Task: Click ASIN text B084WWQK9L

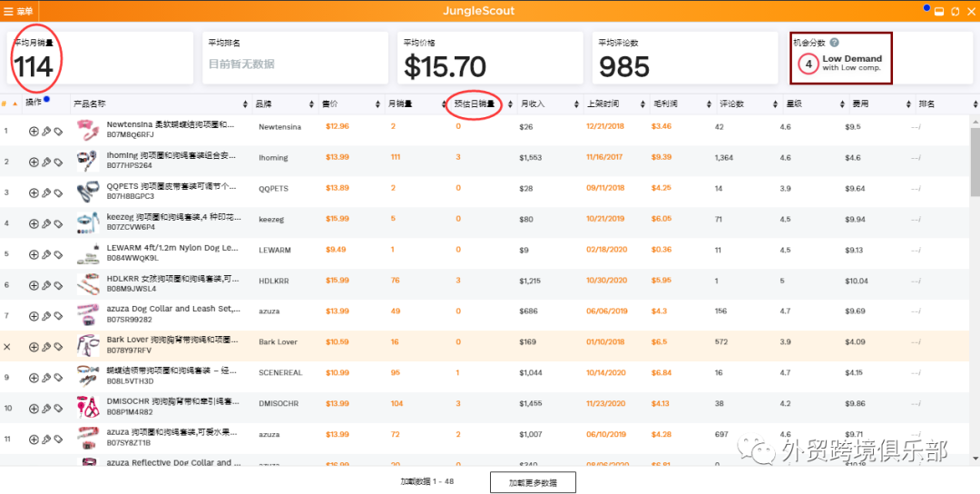Action: point(132,258)
